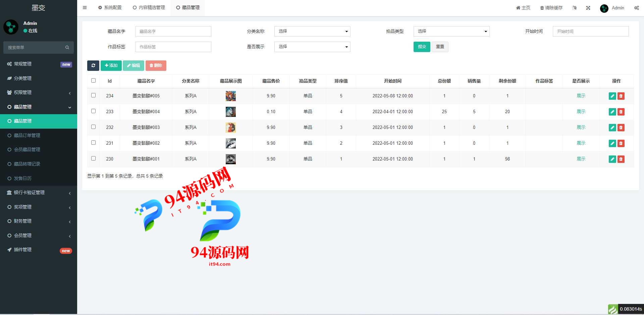Delete row 231 with red trash icon
The height and width of the screenshot is (315, 644).
[621, 143]
